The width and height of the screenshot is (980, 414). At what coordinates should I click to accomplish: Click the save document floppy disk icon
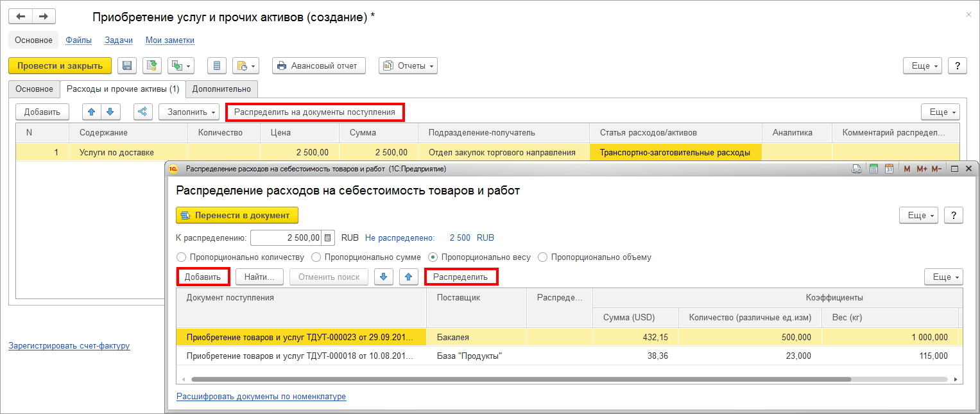coord(127,65)
